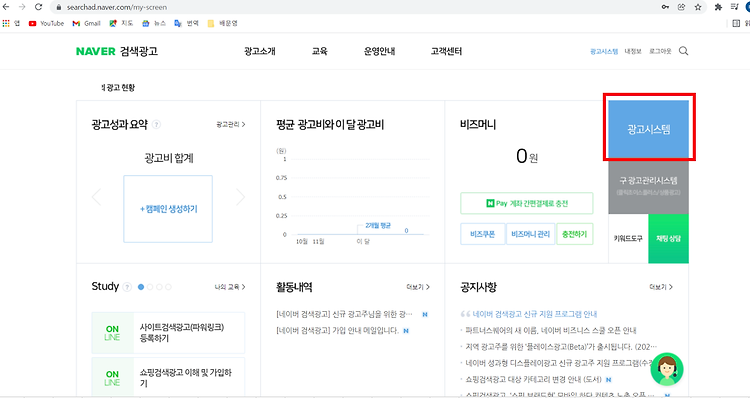This screenshot has height=398, width=750.
Task: Click the N Pay 계좌 간편결제로 충전 button
Action: point(527,203)
